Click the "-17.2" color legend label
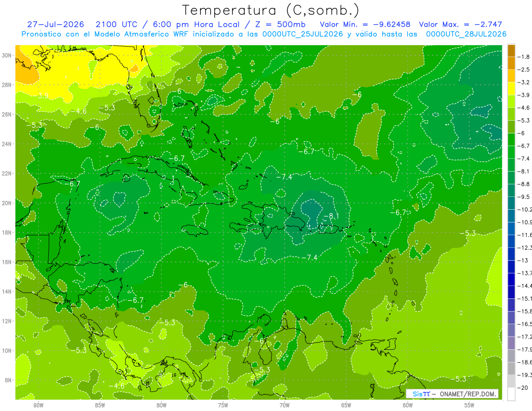This screenshot has height=411, width=532. (525, 337)
